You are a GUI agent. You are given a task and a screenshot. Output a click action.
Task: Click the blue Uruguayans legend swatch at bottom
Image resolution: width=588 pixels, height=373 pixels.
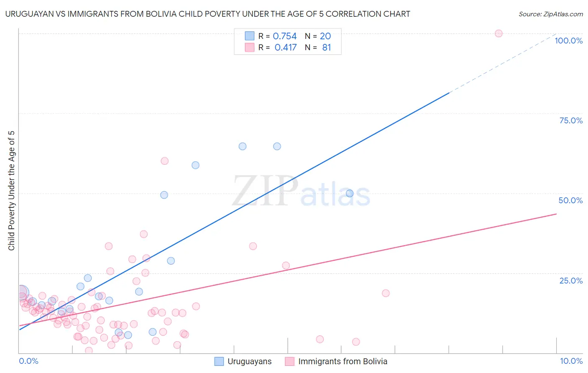point(219,361)
